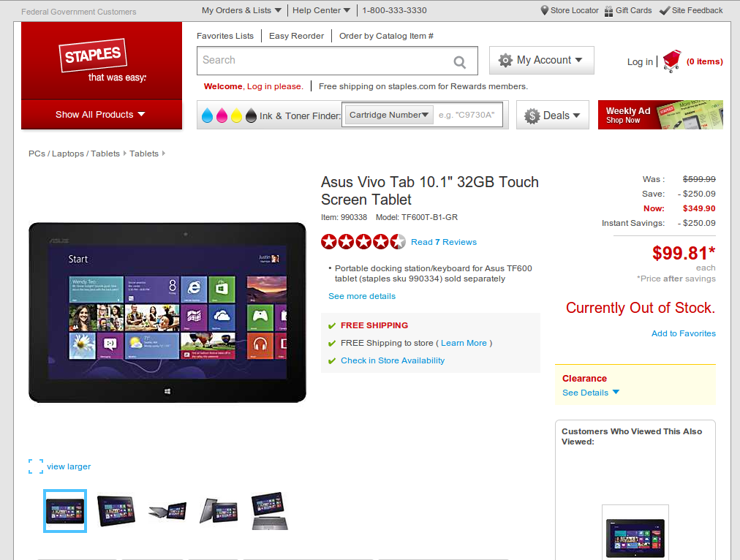Click the Tablets breadcrumb link
Screen dimensions: 740x560
pyautogui.click(x=144, y=154)
